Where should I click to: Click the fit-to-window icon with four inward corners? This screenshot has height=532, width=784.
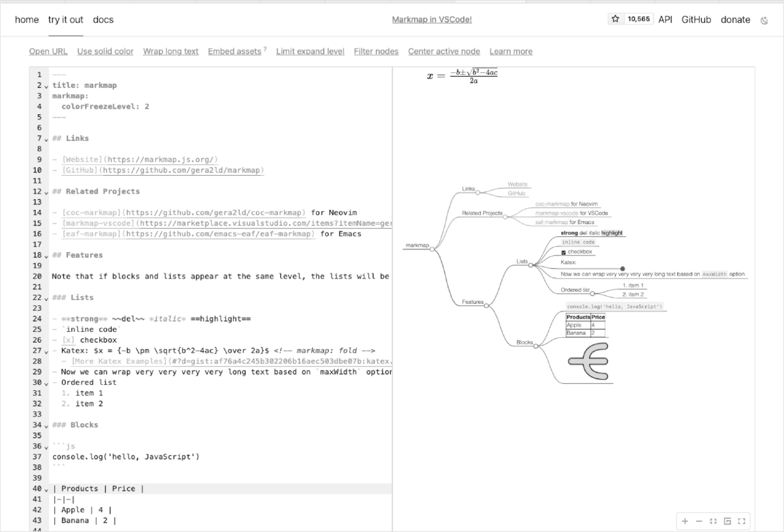[x=713, y=521]
